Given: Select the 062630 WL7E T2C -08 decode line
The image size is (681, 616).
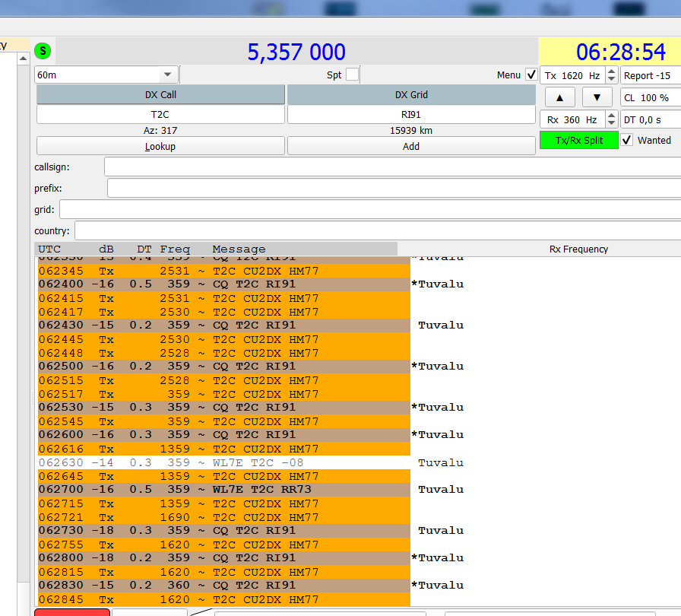Looking at the screenshot, I should point(224,462).
